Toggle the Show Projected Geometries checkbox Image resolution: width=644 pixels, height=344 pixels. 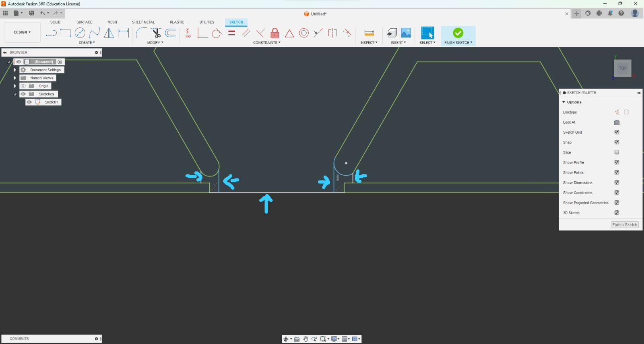[617, 203]
